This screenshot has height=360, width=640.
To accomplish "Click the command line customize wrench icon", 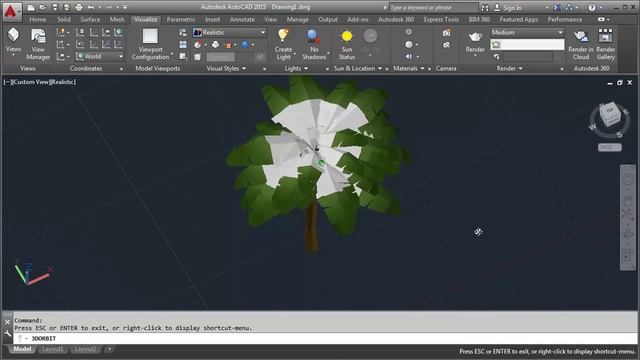I will [x=7, y=333].
